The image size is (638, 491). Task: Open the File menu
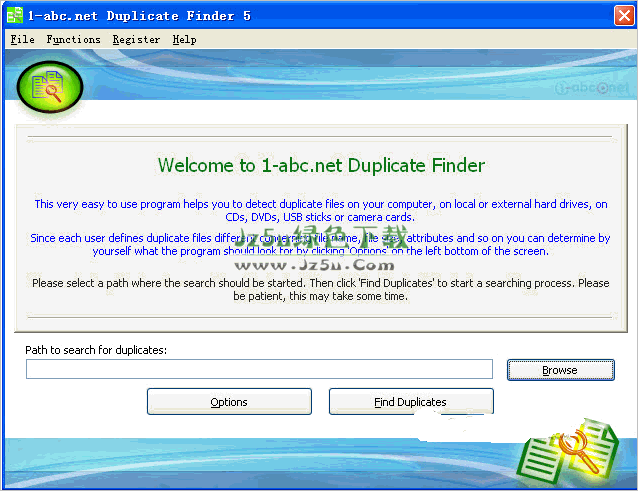pos(22,39)
